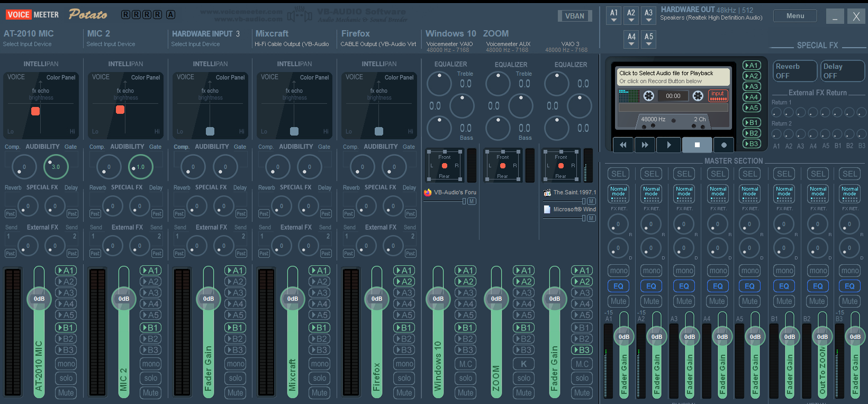The height and width of the screenshot is (404, 868).
Task: Click the Firefox strip title
Action: click(356, 33)
